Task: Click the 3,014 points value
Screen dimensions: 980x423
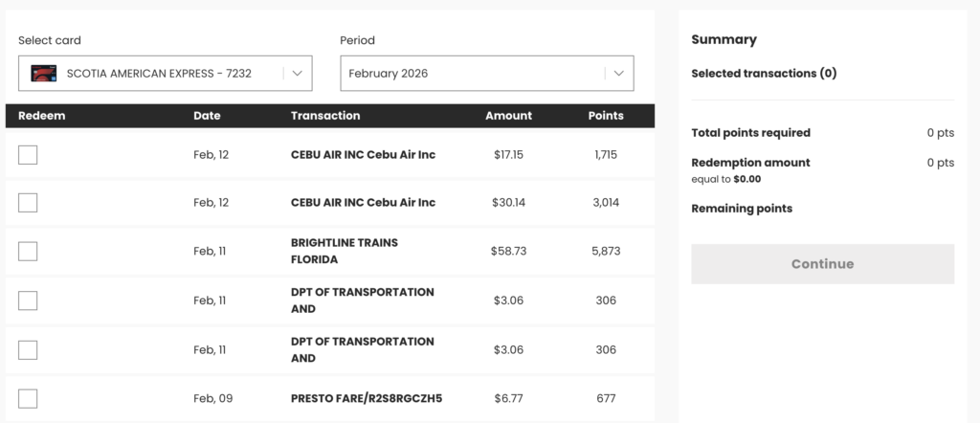Action: pos(606,203)
